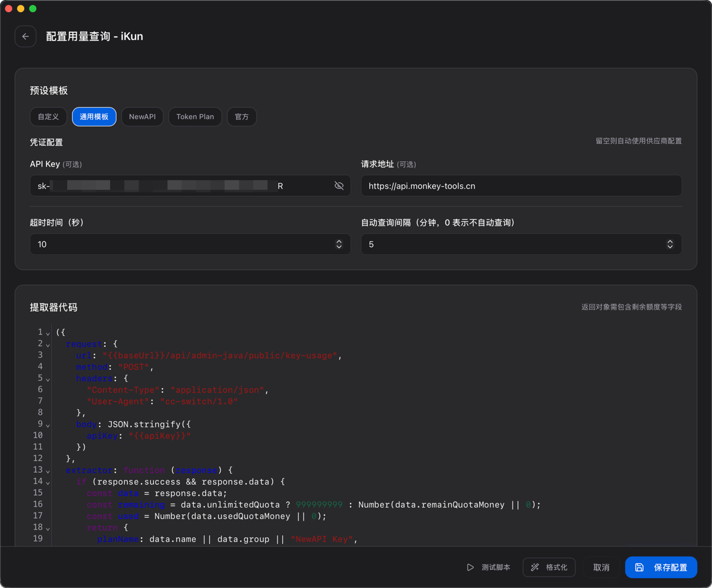The image size is (712, 588).
Task: Adjust the timeout stepper arrows
Action: (x=338, y=244)
